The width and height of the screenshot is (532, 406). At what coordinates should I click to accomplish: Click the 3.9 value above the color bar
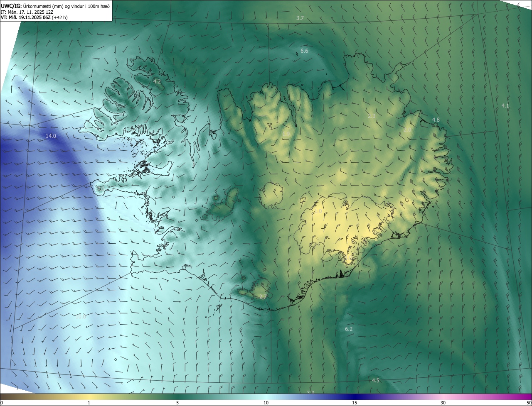pos(310,392)
